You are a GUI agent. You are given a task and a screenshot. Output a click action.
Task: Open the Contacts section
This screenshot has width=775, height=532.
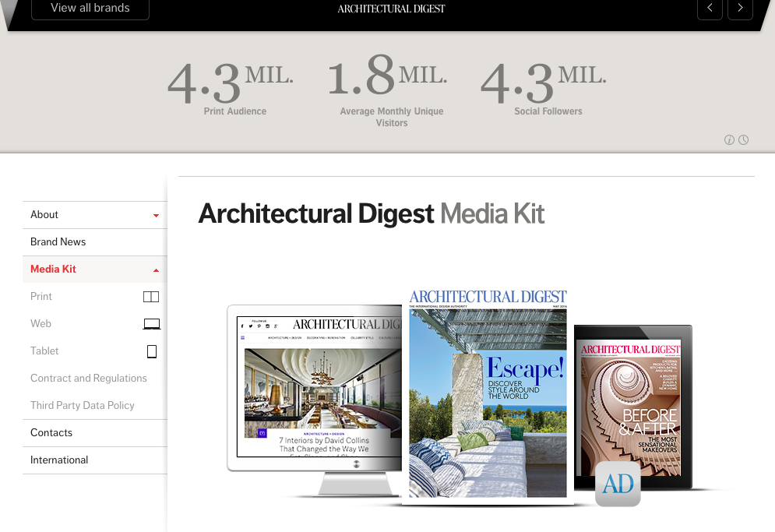click(95, 433)
